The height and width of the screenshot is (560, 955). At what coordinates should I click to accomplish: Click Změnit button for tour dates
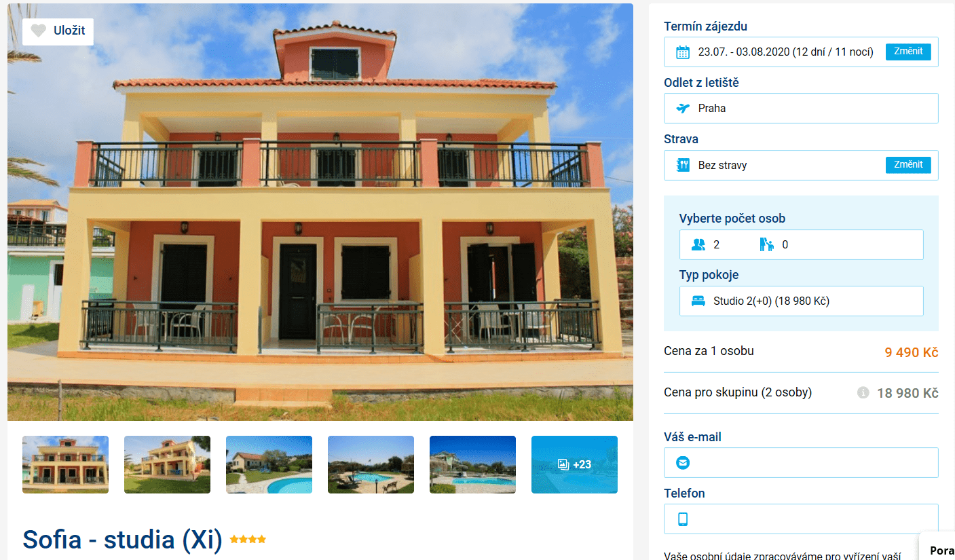pyautogui.click(x=908, y=52)
